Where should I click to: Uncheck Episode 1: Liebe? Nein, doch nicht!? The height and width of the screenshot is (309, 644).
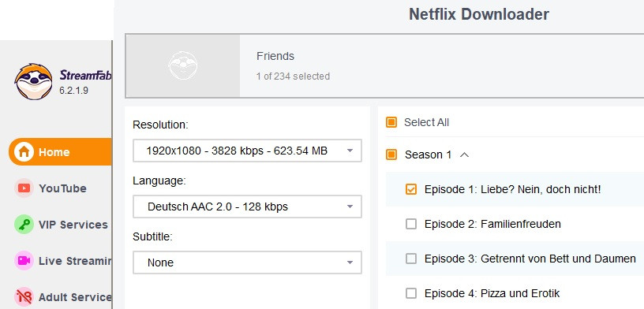(x=410, y=189)
